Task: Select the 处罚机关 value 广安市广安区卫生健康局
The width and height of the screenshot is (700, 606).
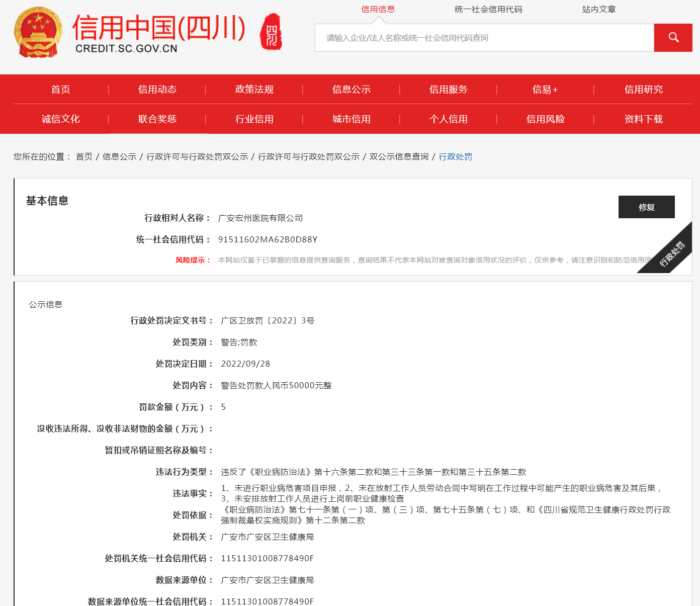Action: coord(268,537)
